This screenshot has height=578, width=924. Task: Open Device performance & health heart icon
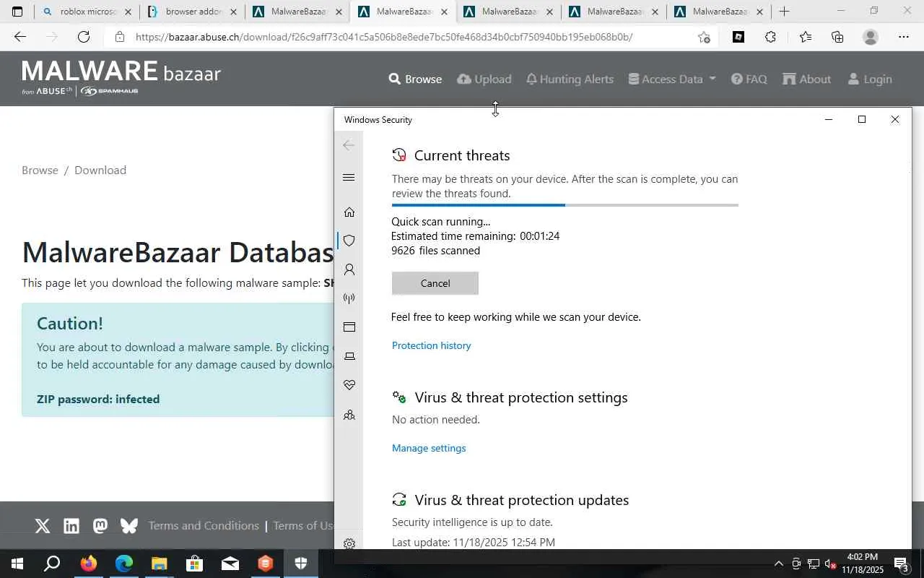[x=349, y=385]
